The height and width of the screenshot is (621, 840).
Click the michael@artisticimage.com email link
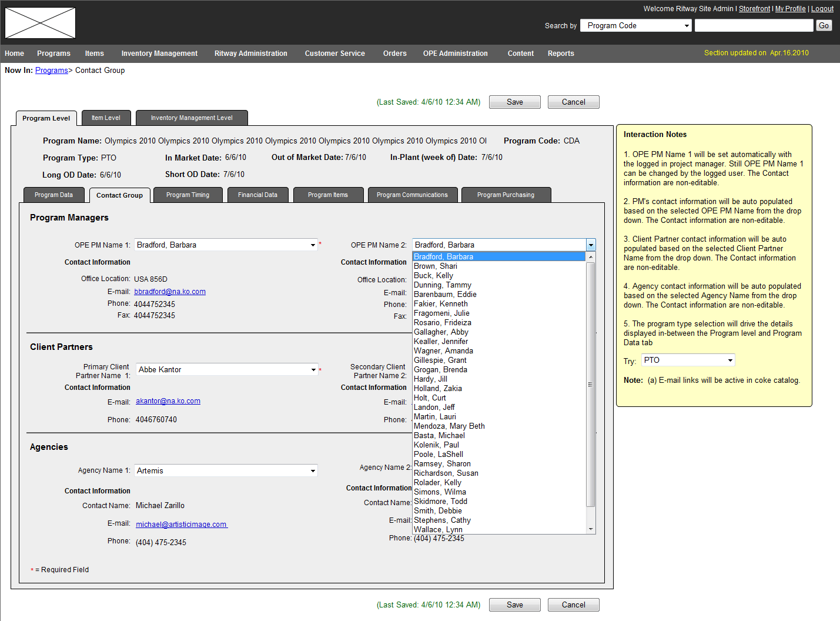(181, 524)
